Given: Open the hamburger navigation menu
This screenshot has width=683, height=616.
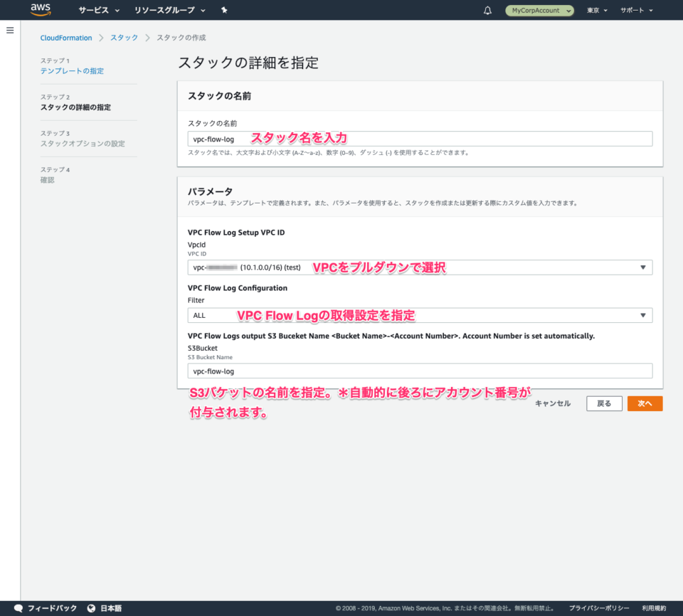Looking at the screenshot, I should (9, 30).
